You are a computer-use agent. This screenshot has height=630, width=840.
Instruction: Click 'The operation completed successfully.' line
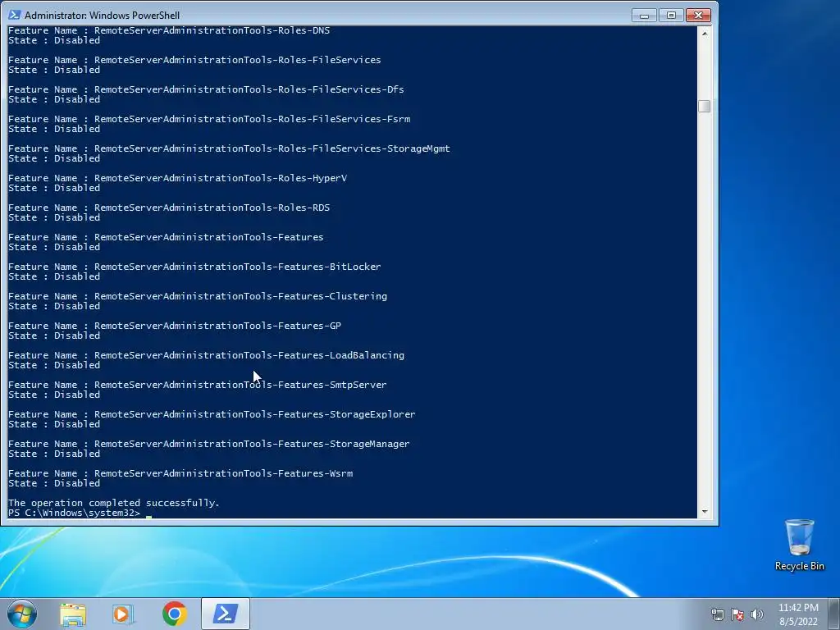[x=113, y=503]
